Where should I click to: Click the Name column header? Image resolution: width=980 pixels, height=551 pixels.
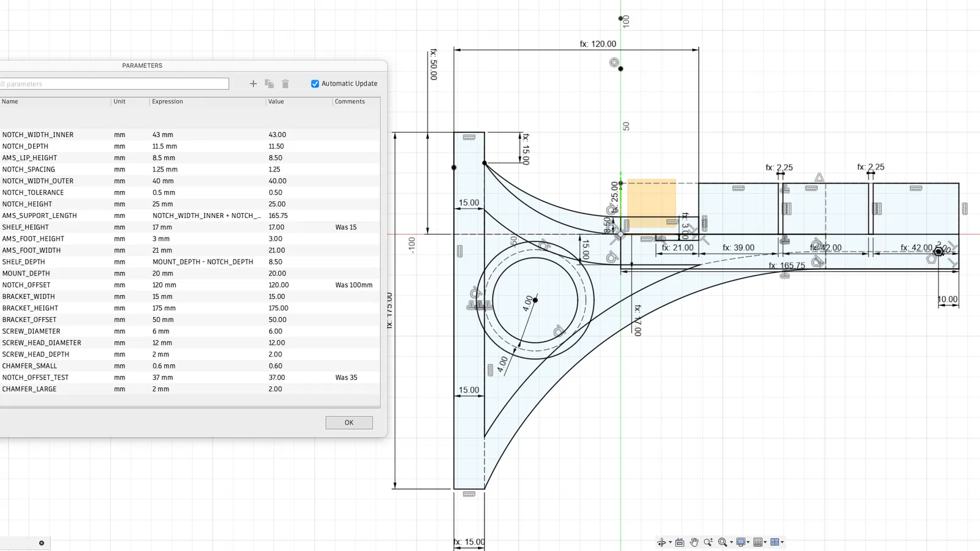(10, 102)
